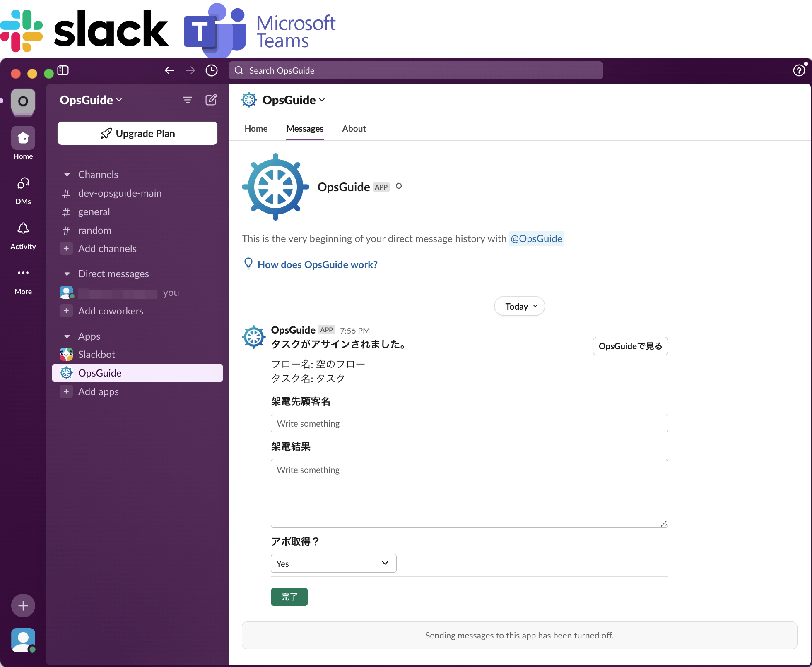Select OpsGuide app in the sidebar
Image resolution: width=812 pixels, height=667 pixels.
[x=137, y=373]
